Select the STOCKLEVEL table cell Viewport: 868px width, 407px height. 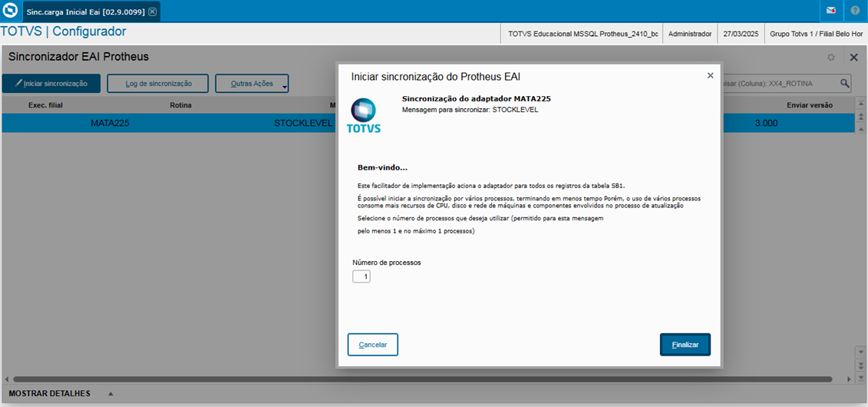click(x=303, y=123)
